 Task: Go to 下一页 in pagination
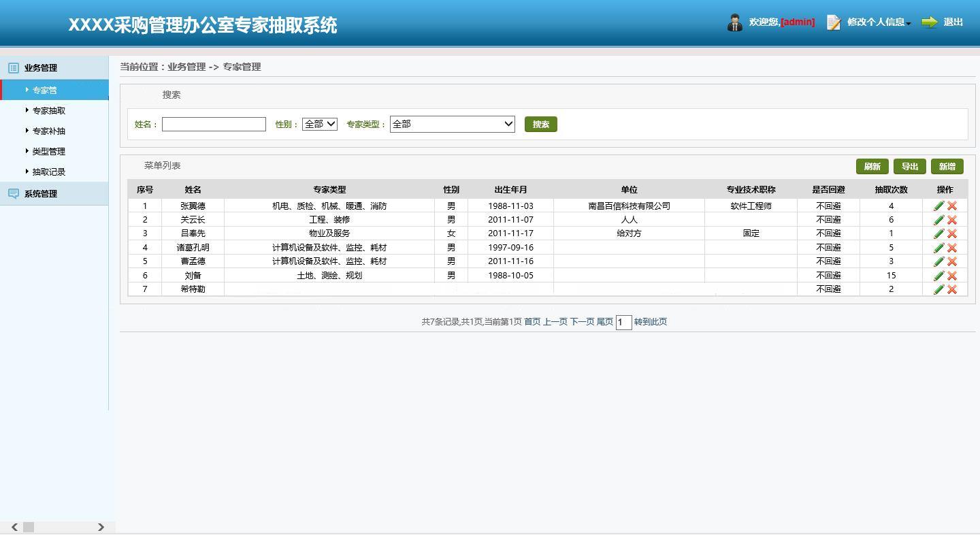[582, 322]
